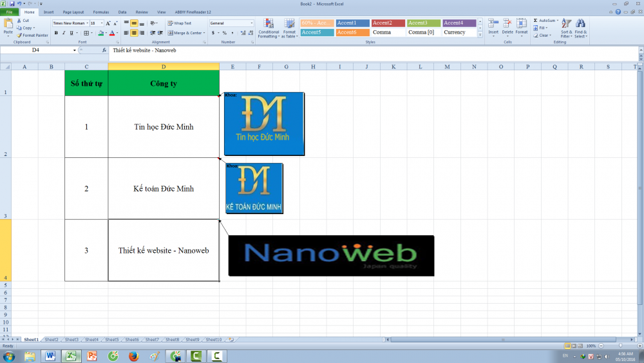
Task: Decrease font size with the shrink font icon
Action: (115, 23)
